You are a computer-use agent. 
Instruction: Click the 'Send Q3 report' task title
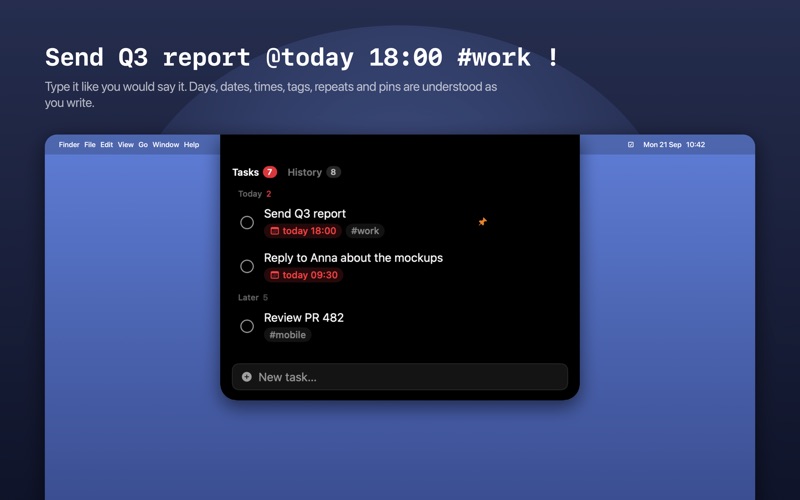tap(305, 214)
